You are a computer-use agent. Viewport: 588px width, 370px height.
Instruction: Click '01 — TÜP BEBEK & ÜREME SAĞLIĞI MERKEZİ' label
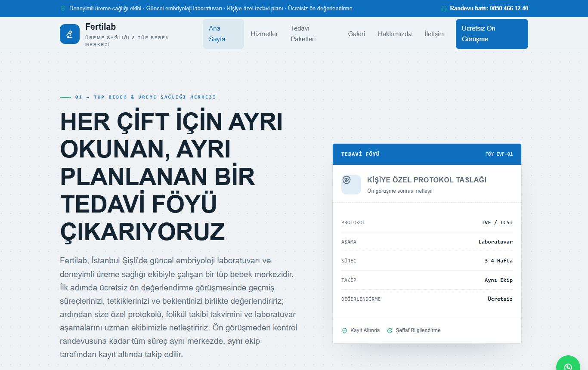tap(145, 97)
